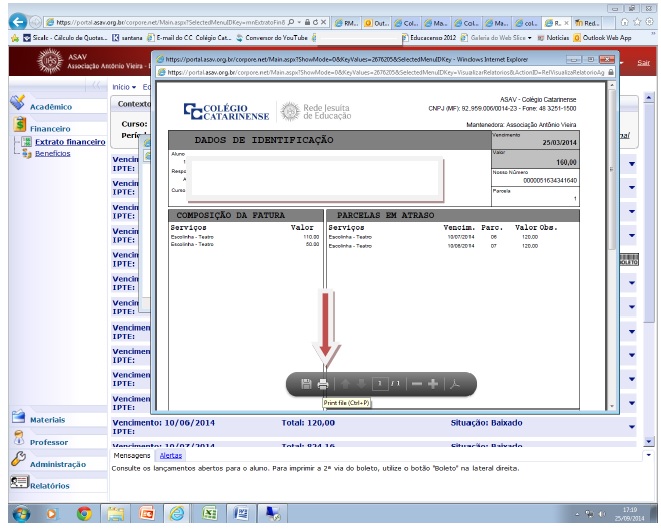Click the main page scrollbar down arrow
This screenshot has height=529, width=661.
(x=649, y=441)
